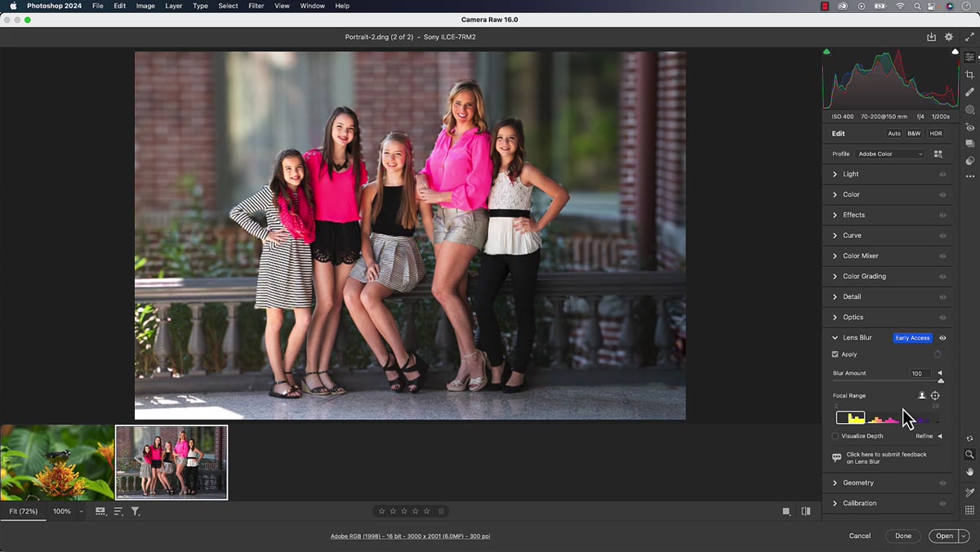This screenshot has height=552, width=980.
Task: Select the Red Eye removal tool
Action: click(x=969, y=127)
